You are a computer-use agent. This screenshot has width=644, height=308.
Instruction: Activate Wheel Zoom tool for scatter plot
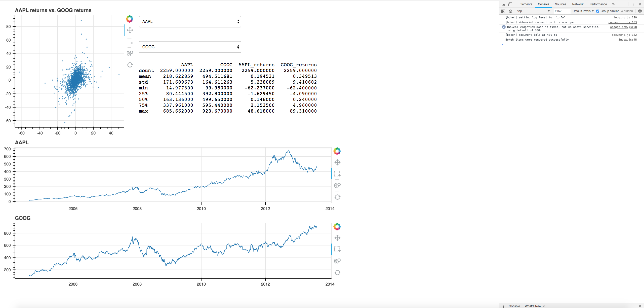[130, 53]
